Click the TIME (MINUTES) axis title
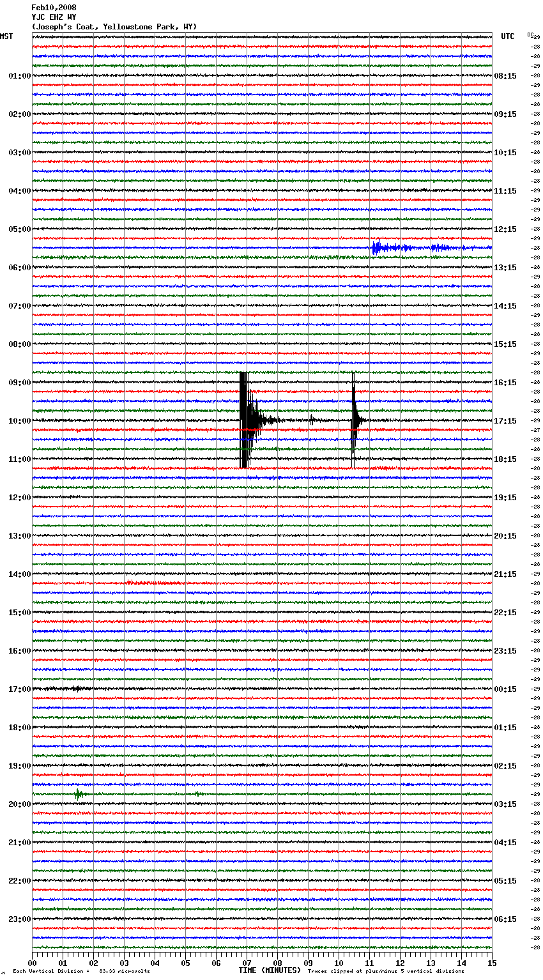 tap(270, 970)
